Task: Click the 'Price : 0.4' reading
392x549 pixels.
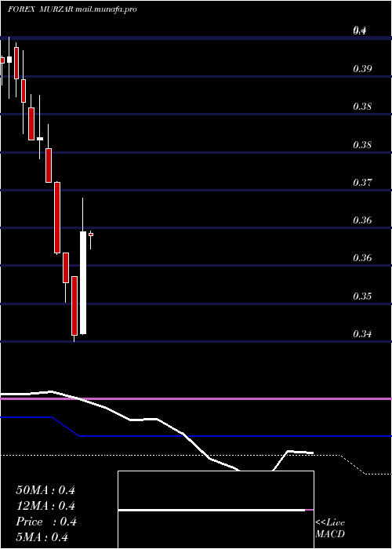Action: (46, 522)
